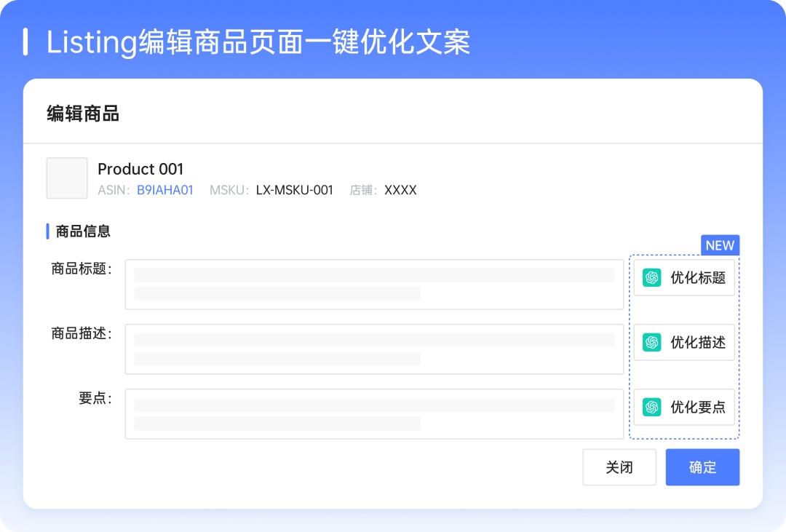Click the 优化标题 button text

coord(698,277)
